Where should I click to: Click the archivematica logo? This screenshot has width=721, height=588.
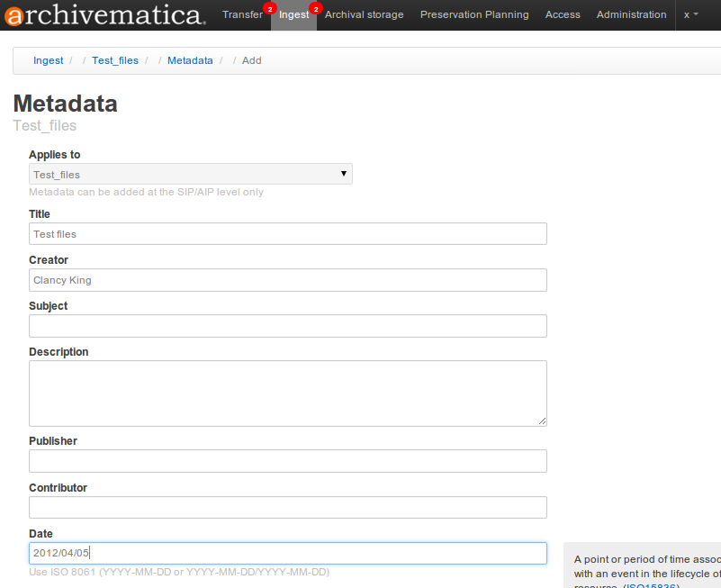99,14
